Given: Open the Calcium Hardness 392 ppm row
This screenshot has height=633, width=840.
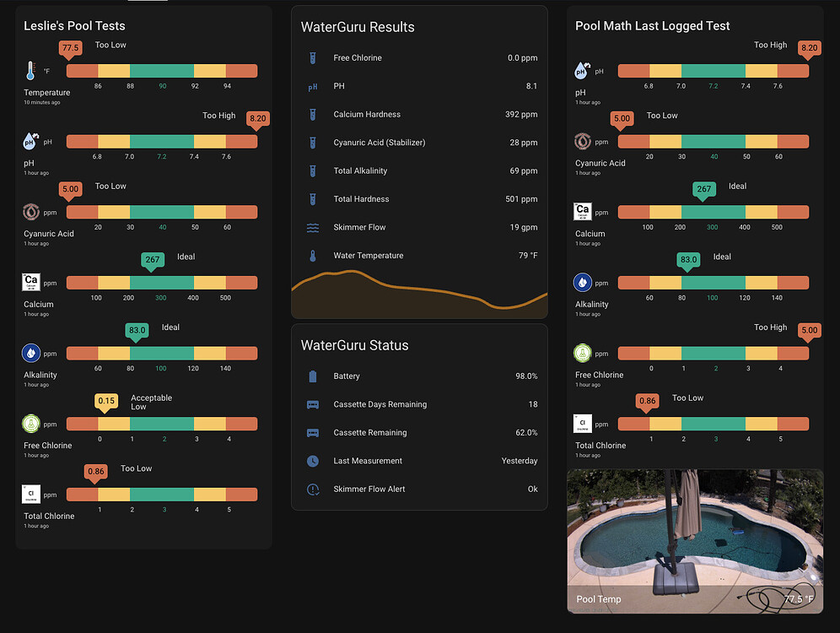Looking at the screenshot, I should 419,114.
